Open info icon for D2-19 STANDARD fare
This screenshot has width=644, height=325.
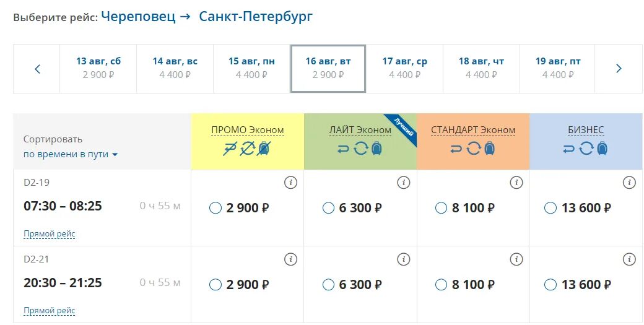(516, 183)
